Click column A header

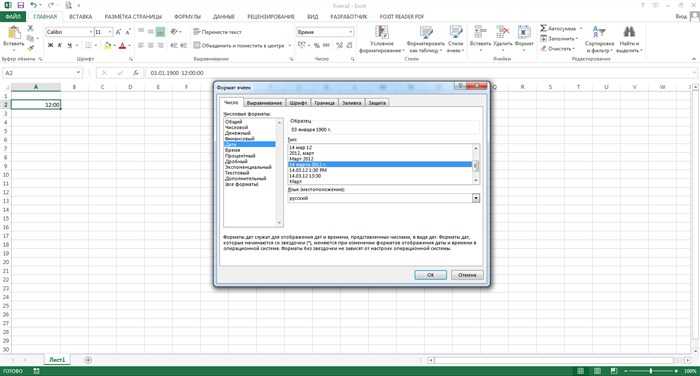pyautogui.click(x=36, y=87)
